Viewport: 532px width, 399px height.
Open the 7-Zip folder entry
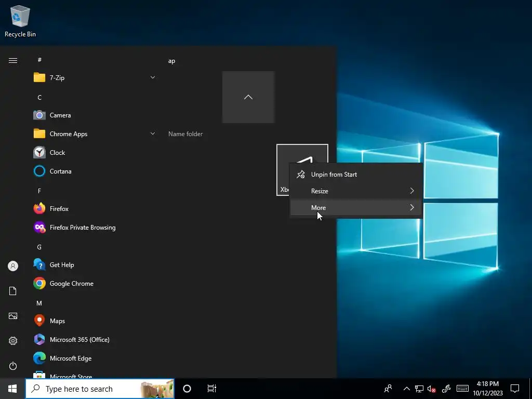[95, 78]
